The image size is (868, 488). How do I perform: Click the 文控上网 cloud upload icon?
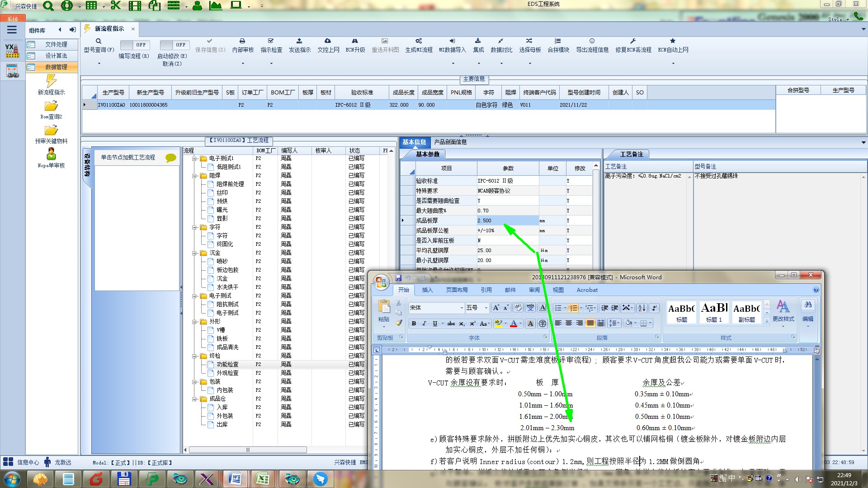point(328,41)
